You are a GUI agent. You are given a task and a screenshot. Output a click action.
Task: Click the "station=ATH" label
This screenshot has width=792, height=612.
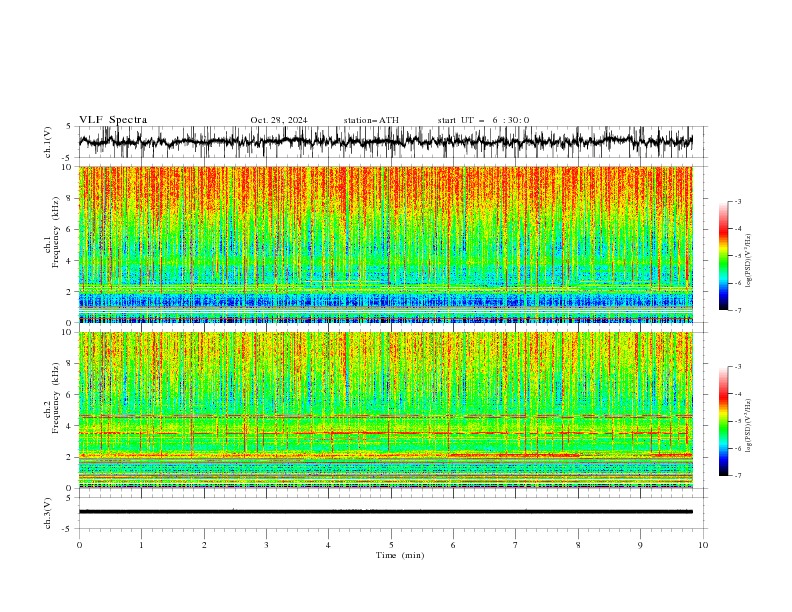(x=371, y=120)
